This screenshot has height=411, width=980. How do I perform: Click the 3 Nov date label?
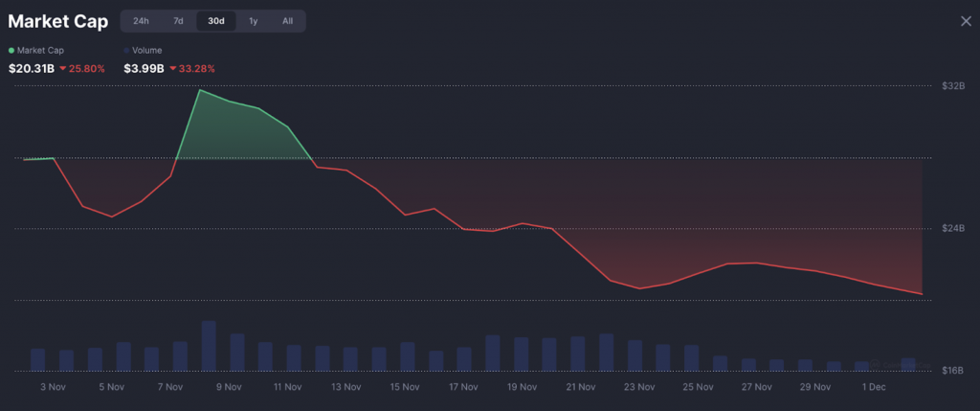click(x=53, y=387)
